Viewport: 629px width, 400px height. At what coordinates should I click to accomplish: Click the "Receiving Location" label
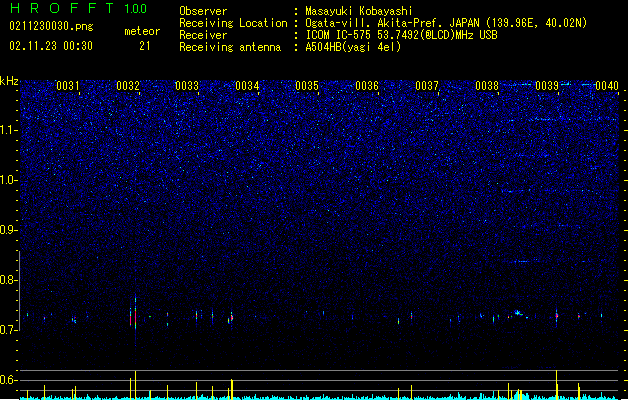click(233, 23)
